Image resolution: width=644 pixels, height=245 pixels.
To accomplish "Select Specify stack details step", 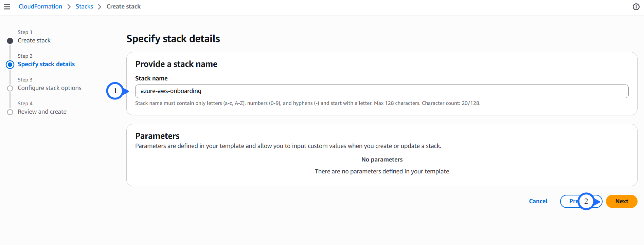I will coord(46,64).
